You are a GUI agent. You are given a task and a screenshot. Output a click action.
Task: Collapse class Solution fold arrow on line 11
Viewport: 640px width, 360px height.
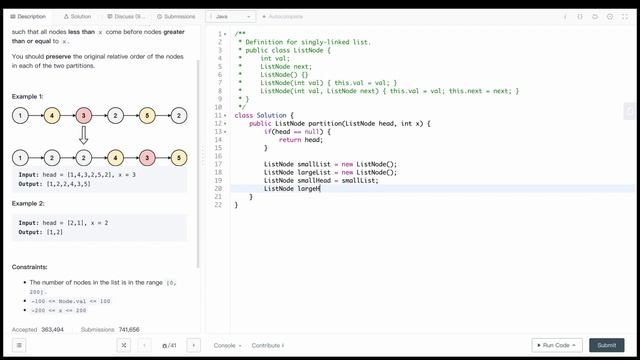click(225, 116)
